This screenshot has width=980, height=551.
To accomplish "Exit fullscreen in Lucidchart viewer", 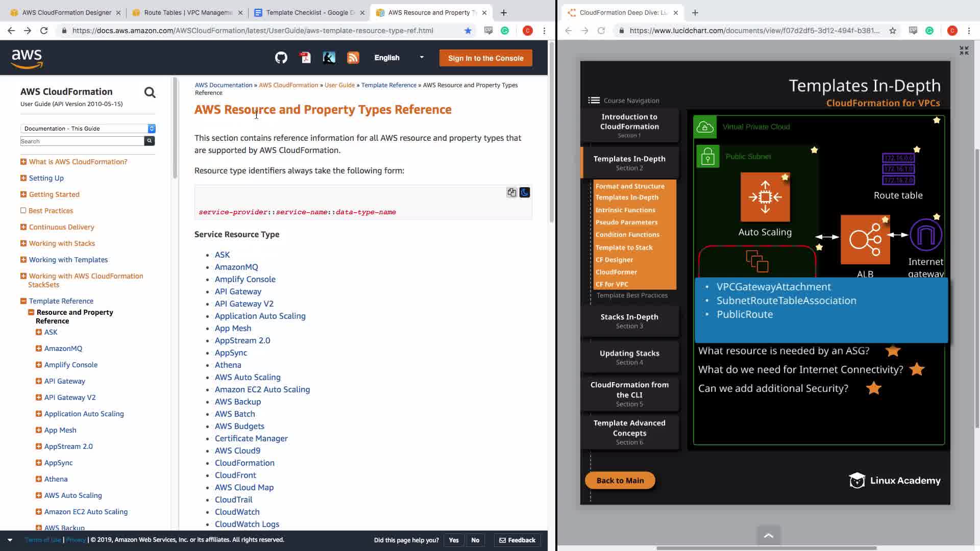I will pyautogui.click(x=964, y=51).
